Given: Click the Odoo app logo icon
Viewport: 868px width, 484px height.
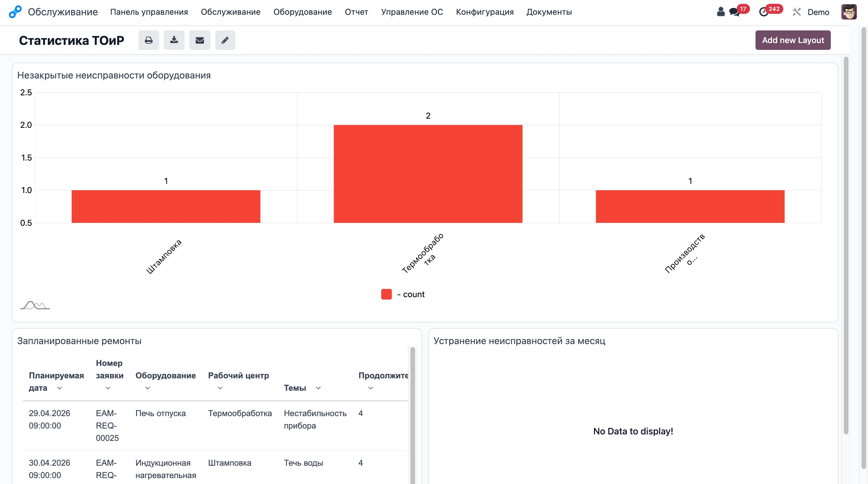Looking at the screenshot, I should click(x=15, y=12).
